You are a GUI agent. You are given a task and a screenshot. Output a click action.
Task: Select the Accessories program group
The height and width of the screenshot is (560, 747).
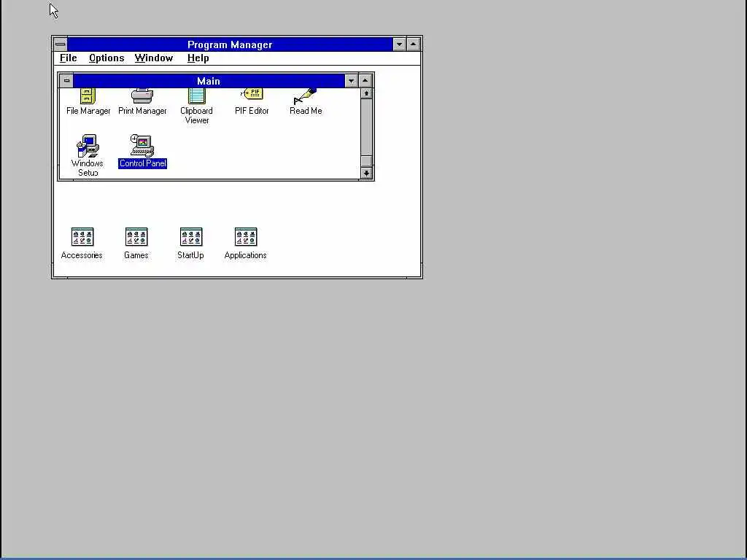(82, 244)
